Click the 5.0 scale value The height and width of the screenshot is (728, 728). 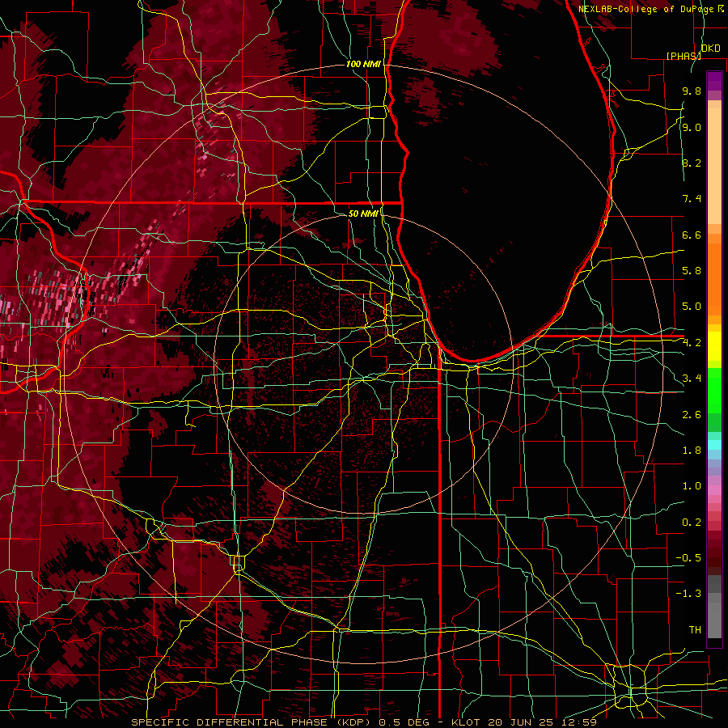point(692,307)
